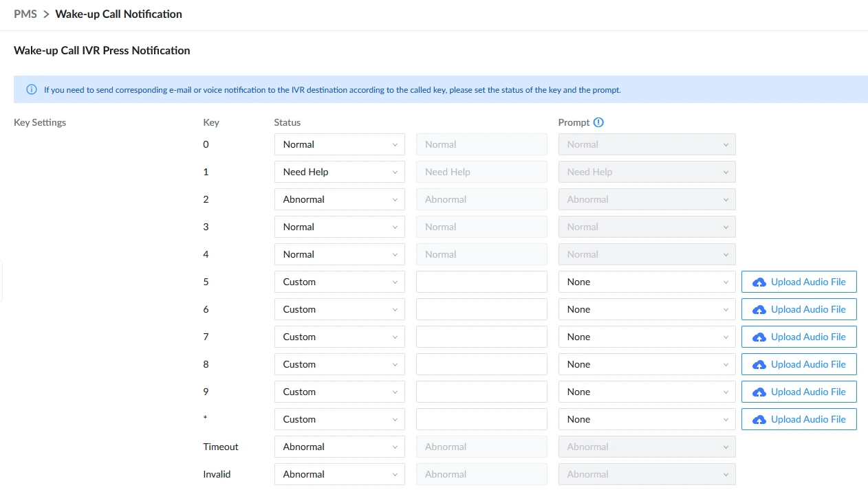The width and height of the screenshot is (868, 492).
Task: Open the Status dropdown for key 7
Action: (339, 337)
